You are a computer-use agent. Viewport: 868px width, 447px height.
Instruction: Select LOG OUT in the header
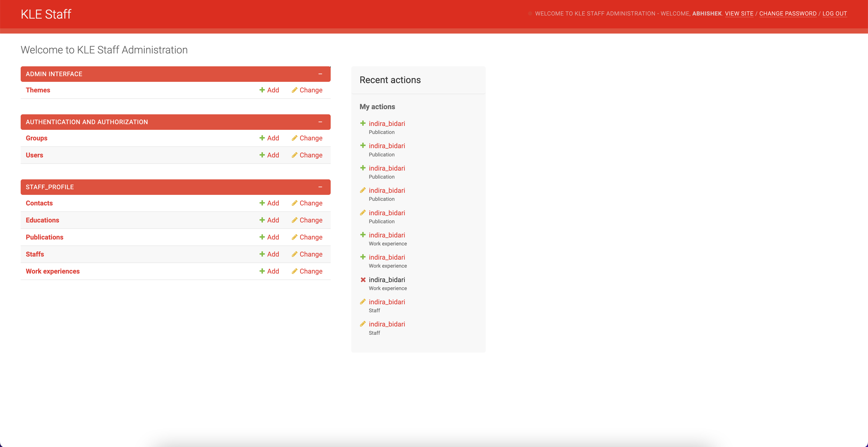(835, 13)
